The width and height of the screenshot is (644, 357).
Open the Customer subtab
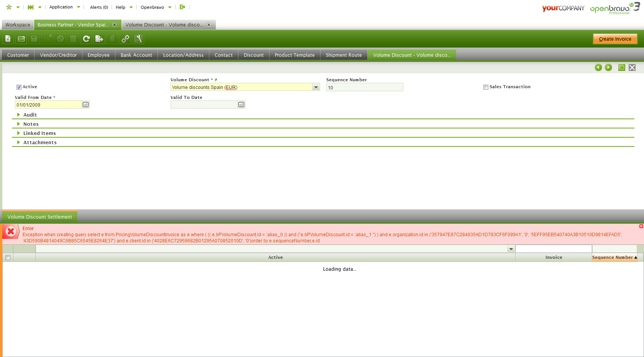[x=18, y=55]
